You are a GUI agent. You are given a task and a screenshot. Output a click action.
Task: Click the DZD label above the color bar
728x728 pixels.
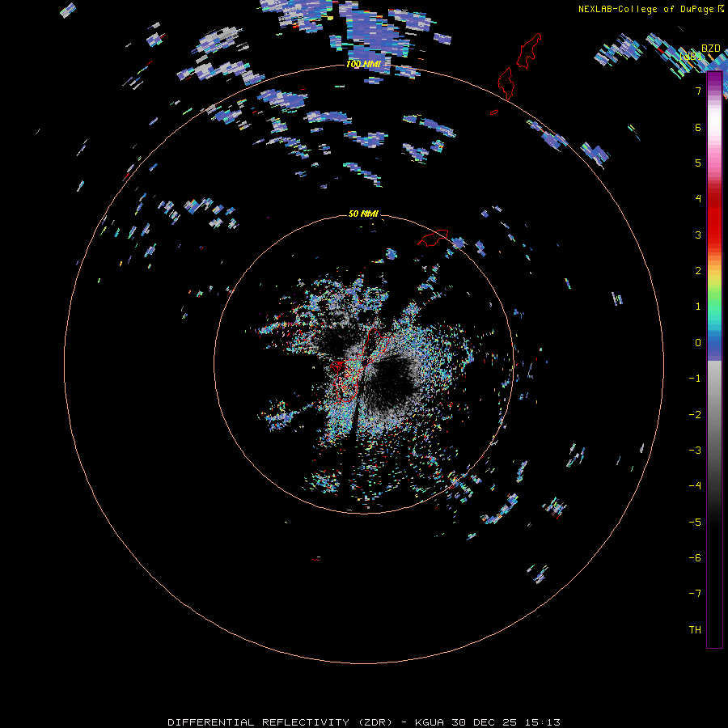tap(710, 48)
